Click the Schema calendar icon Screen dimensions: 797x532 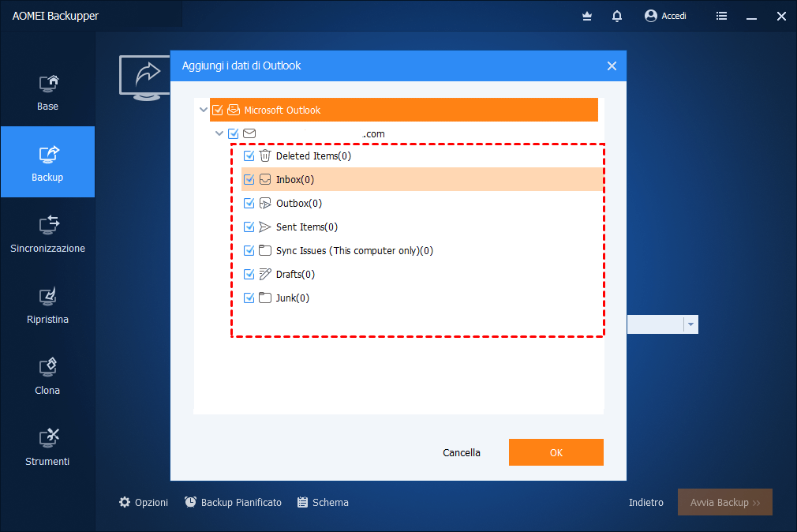click(x=302, y=502)
